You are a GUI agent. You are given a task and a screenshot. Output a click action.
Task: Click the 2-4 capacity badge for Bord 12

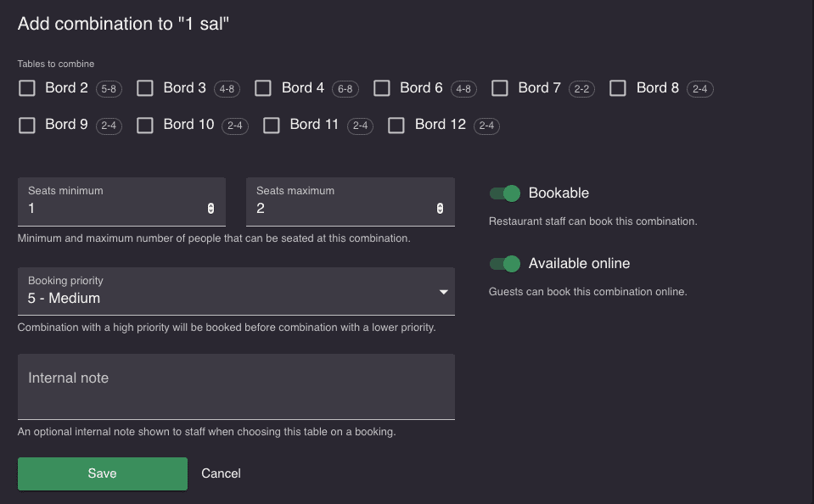pyautogui.click(x=486, y=126)
